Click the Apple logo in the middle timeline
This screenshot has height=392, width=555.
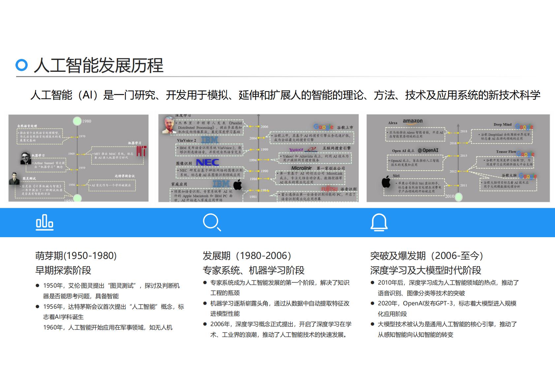tap(238, 185)
